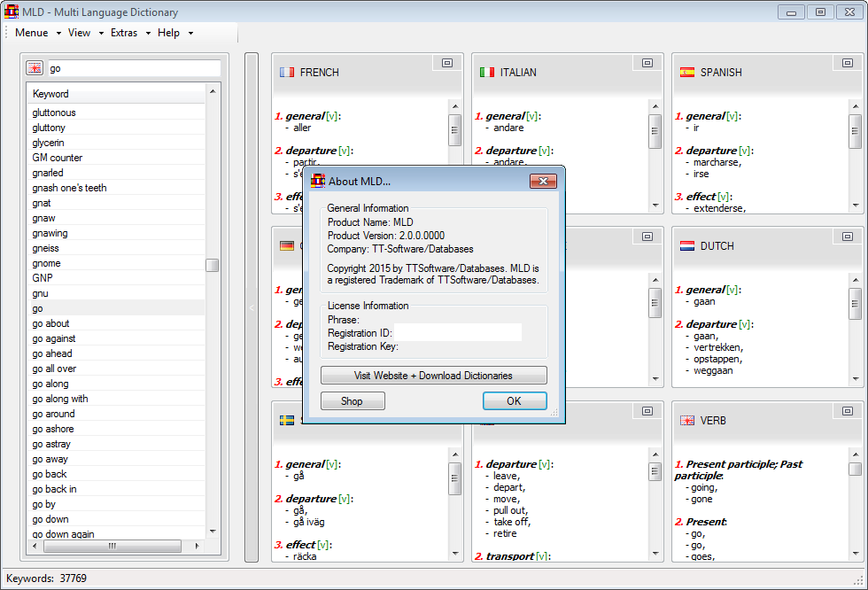The width and height of the screenshot is (868, 590).
Task: Maximize the ITALIAN panel
Action: [x=647, y=63]
